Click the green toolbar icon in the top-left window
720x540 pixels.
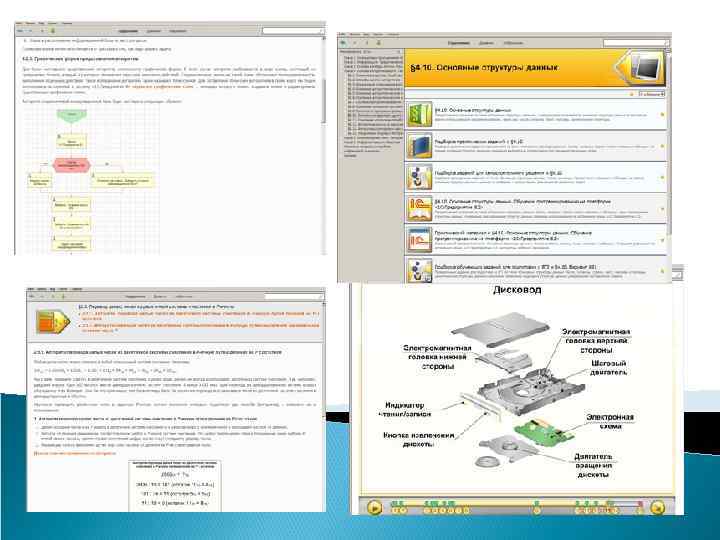coord(52,31)
